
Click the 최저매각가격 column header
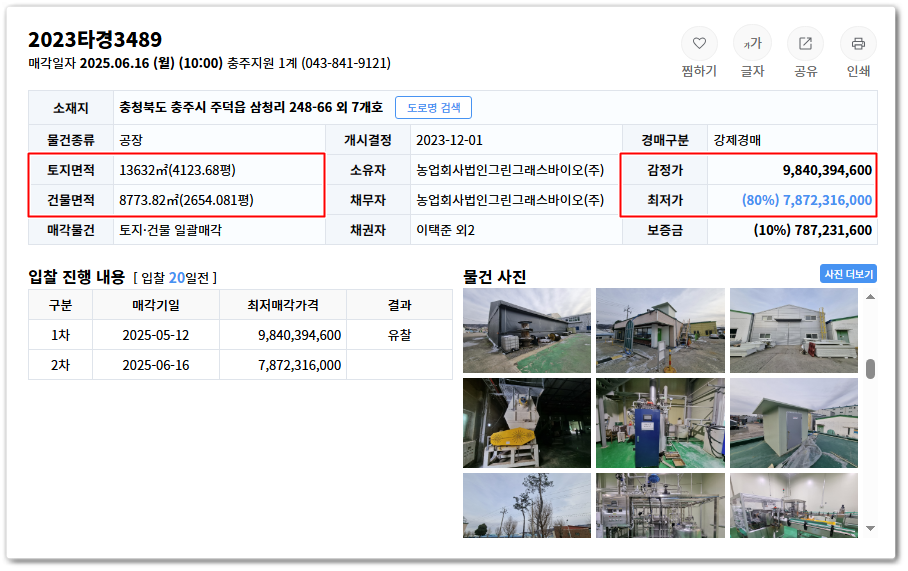pyautogui.click(x=283, y=305)
